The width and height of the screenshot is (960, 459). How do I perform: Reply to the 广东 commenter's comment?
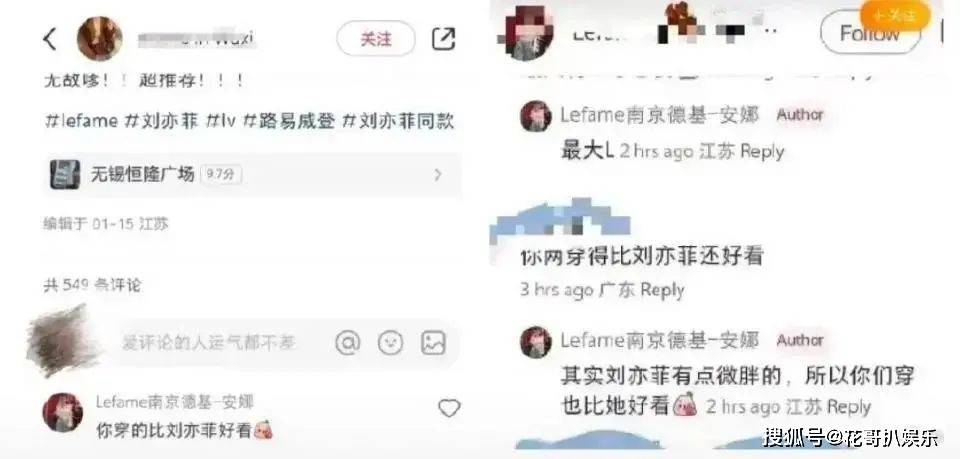(x=662, y=290)
